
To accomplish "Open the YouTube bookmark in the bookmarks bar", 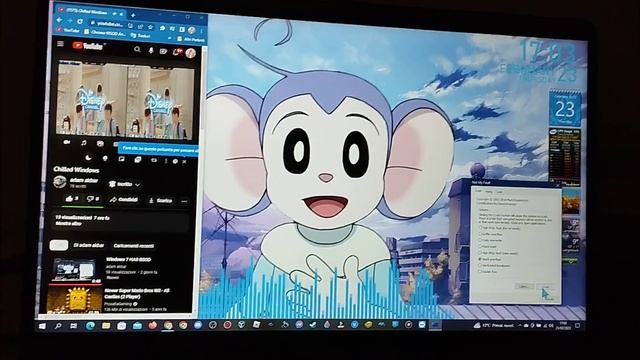I will coord(68,30).
